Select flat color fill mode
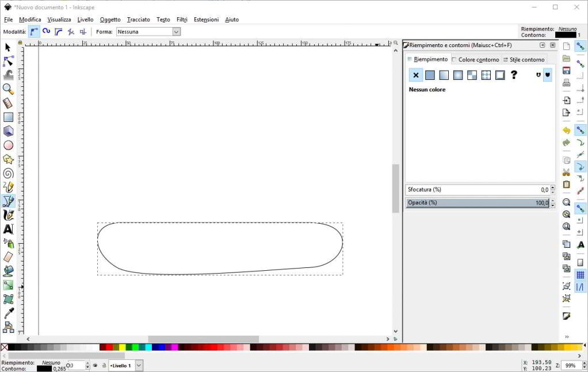The height and width of the screenshot is (372, 588). coord(430,75)
